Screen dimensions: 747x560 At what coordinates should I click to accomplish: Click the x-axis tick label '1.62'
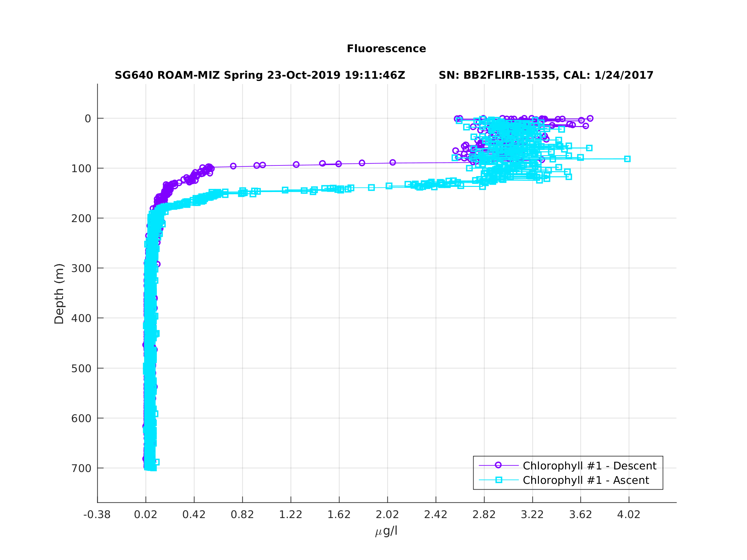[x=339, y=515]
